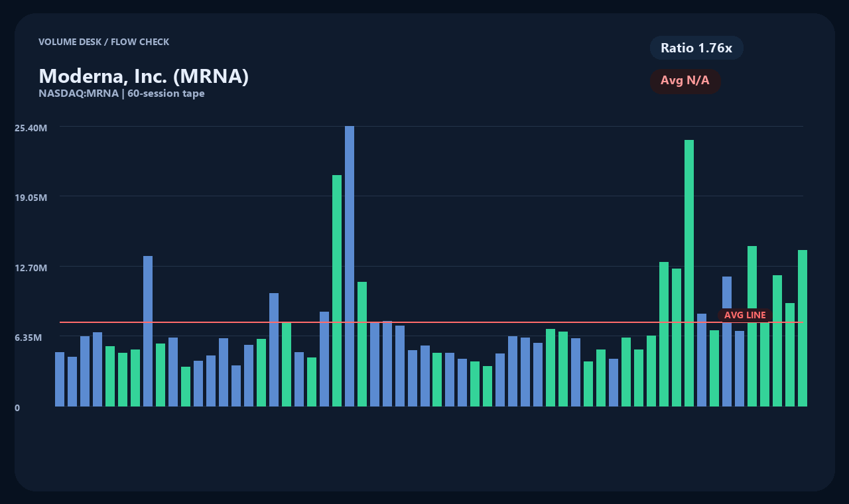
Task: Click the 6.35M axis label
Action: 29,338
